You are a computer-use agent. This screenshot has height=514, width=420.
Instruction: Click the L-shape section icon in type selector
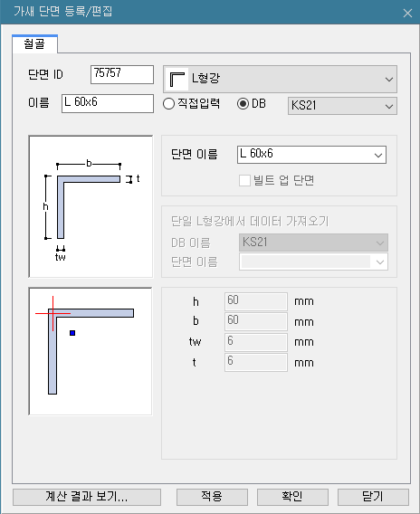[177, 79]
